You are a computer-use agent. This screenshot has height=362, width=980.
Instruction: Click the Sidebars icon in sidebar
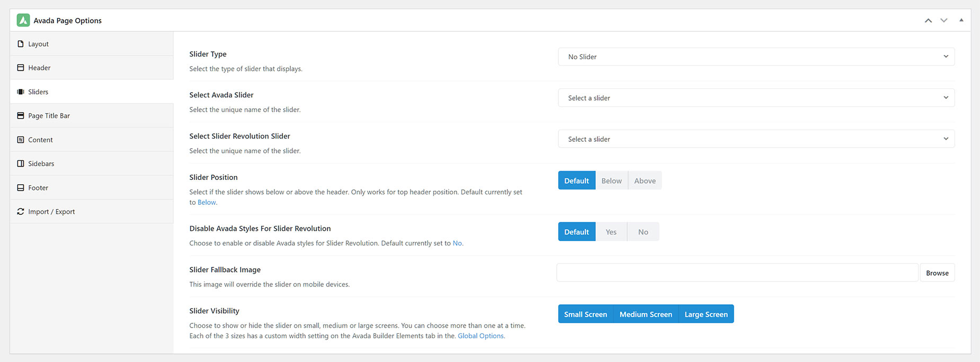[21, 164]
